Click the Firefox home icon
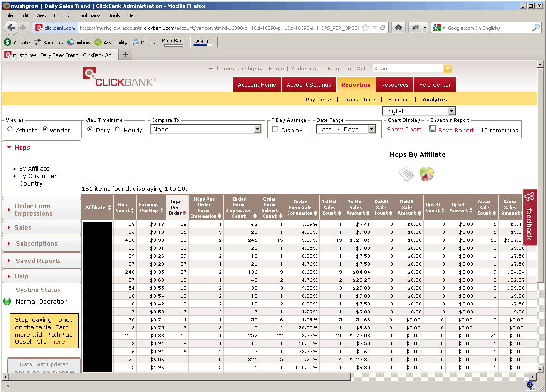 pyautogui.click(x=398, y=28)
